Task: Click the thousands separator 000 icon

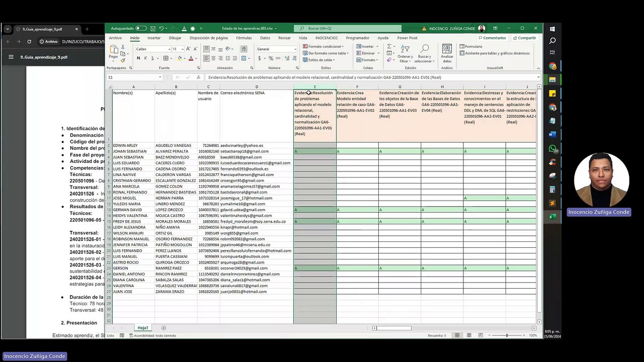Action: 278,58
